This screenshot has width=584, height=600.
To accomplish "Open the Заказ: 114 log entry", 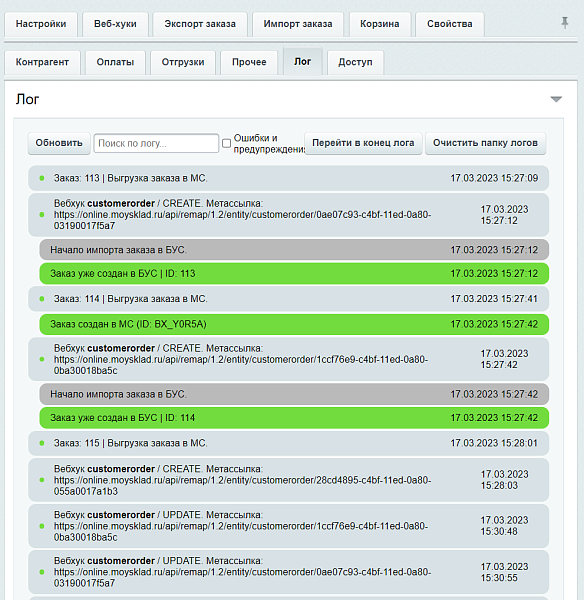I will click(289, 299).
